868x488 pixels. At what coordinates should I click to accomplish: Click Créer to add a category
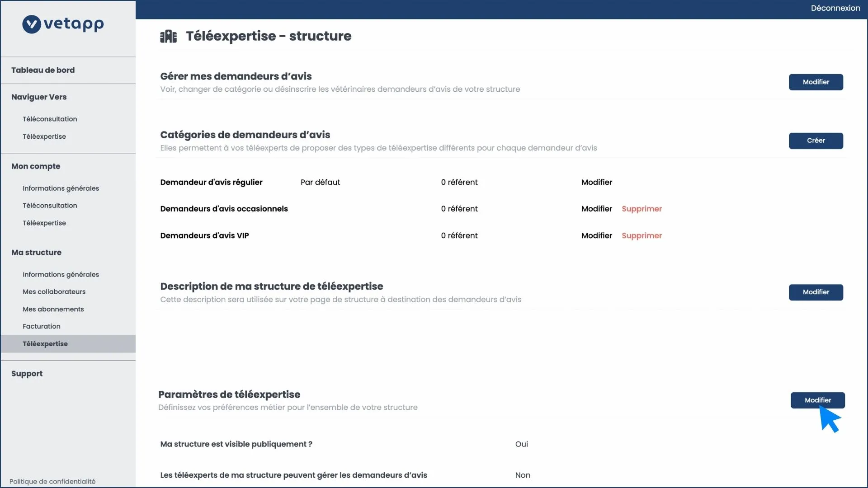pos(816,141)
